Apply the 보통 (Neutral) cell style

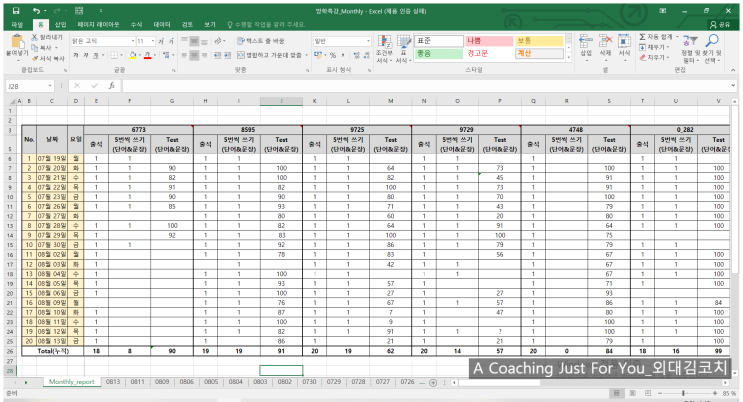coord(539,41)
